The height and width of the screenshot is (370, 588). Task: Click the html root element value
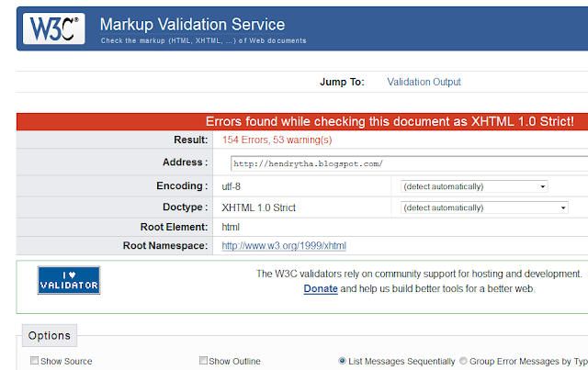[x=231, y=227]
